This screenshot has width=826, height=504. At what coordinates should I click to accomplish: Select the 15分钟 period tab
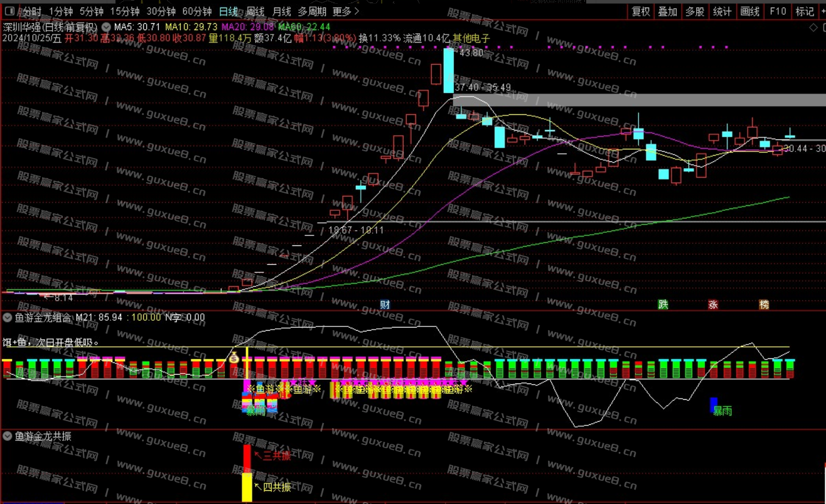point(124,11)
